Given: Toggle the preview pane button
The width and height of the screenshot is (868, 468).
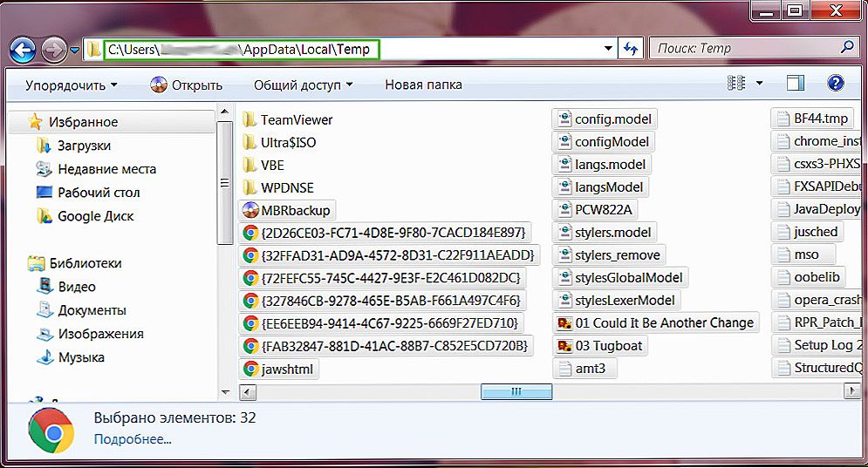Looking at the screenshot, I should (796, 84).
